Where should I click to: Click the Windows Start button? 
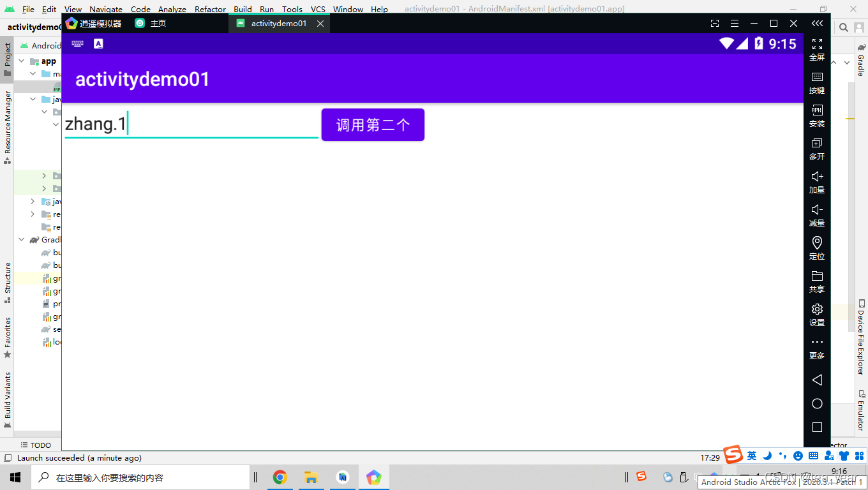click(15, 477)
